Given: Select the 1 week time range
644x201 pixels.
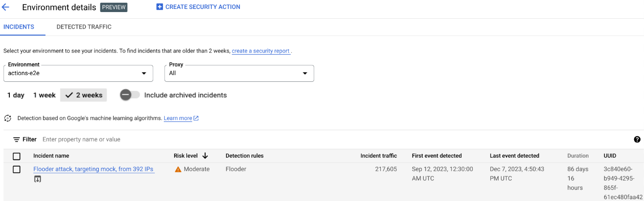Looking at the screenshot, I should 44,95.
